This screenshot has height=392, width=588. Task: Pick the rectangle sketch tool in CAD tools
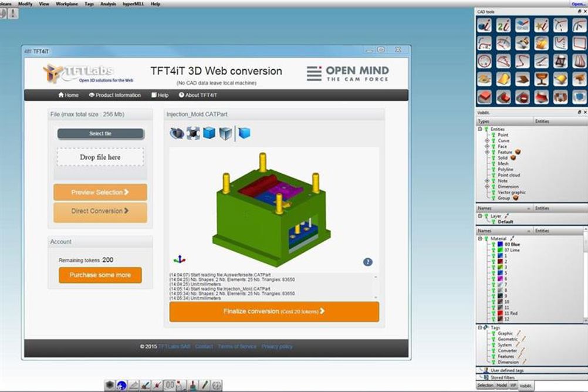(580, 43)
